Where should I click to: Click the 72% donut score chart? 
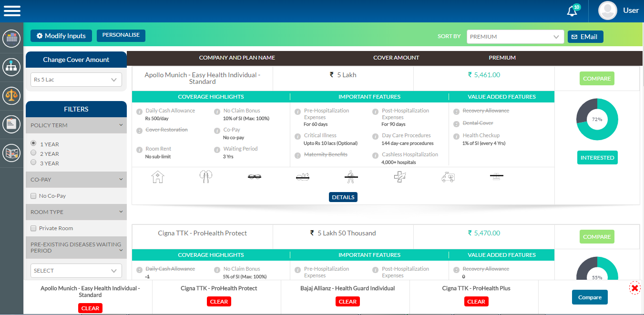(597, 120)
